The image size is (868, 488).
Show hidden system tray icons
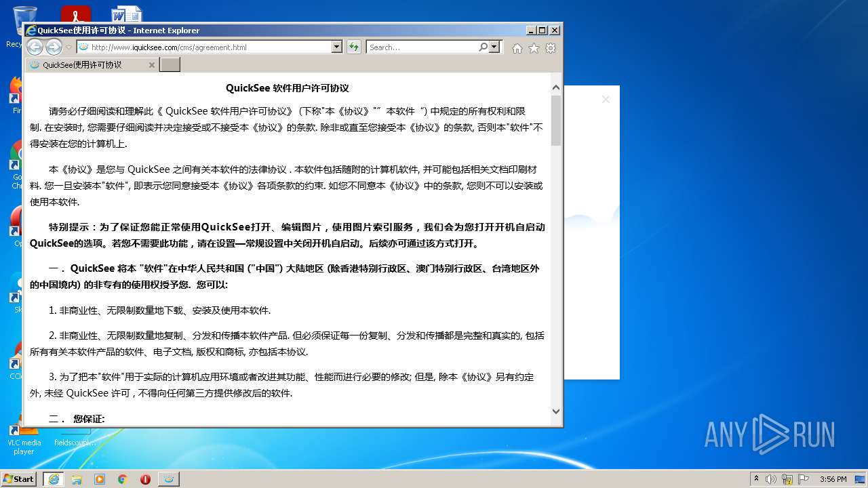point(756,479)
